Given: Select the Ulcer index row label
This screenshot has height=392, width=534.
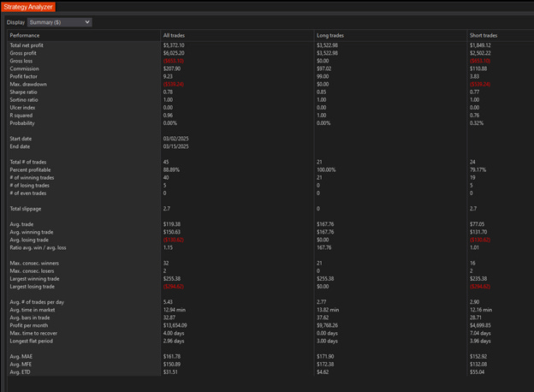Looking at the screenshot, I should (22, 108).
